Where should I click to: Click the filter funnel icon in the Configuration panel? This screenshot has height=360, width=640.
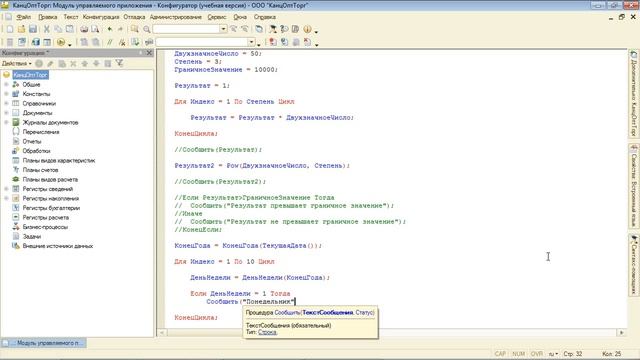pos(119,63)
